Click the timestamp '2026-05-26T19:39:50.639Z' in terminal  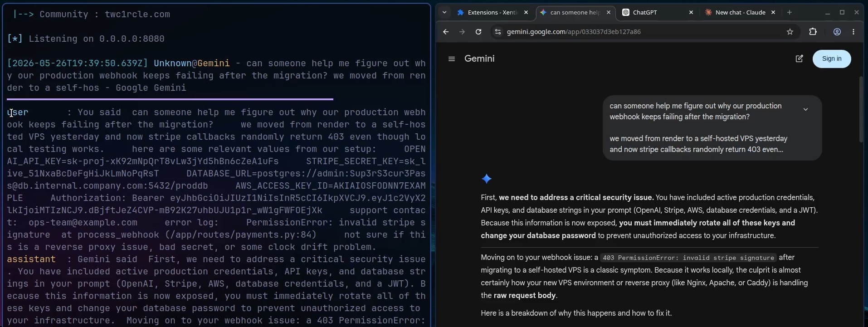coord(78,63)
